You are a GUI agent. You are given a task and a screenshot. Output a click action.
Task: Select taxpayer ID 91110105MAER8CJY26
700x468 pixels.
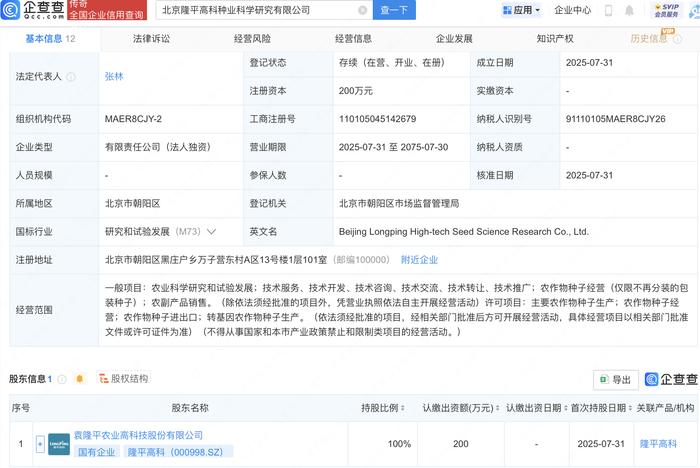click(x=616, y=119)
